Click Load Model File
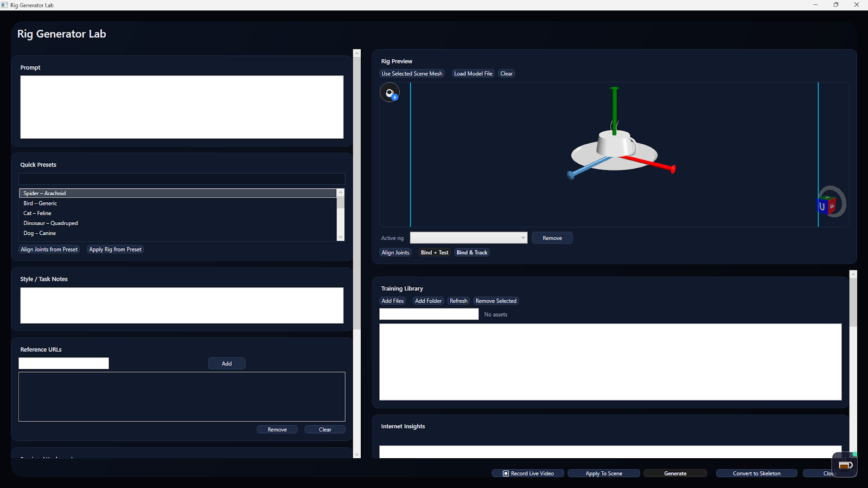Screen dimensions: 868x488 [473, 73]
